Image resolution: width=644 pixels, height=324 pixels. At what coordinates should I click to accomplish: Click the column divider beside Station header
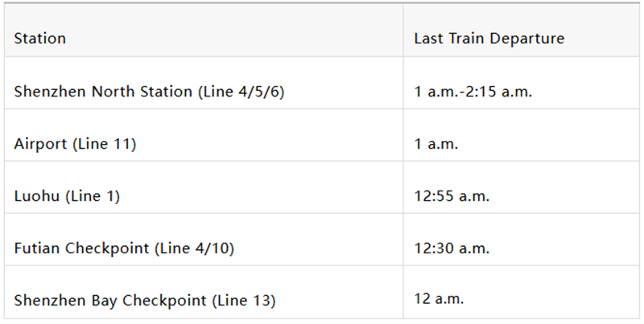tap(403, 39)
